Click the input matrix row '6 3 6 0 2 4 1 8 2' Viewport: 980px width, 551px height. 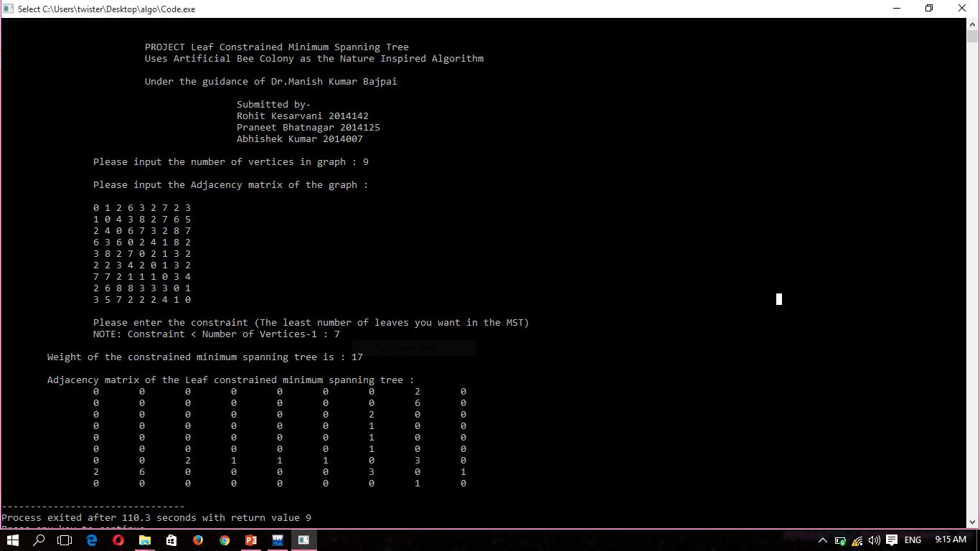click(142, 242)
